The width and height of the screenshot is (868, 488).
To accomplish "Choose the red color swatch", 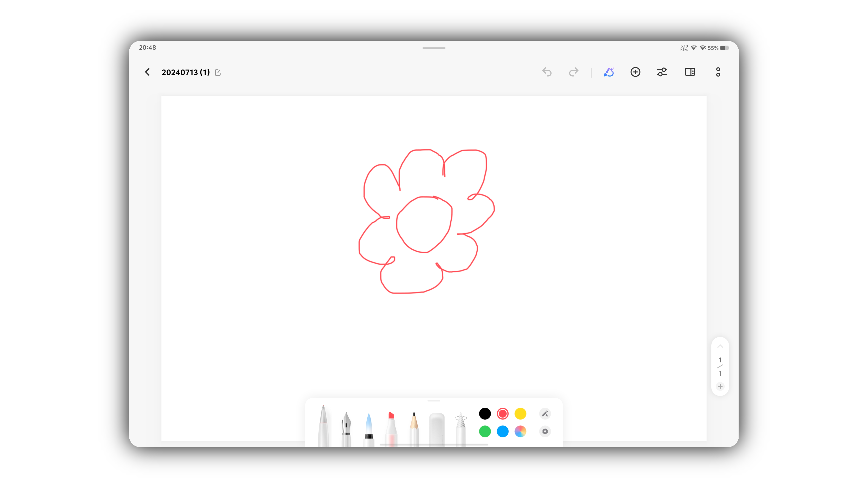I will (x=502, y=414).
